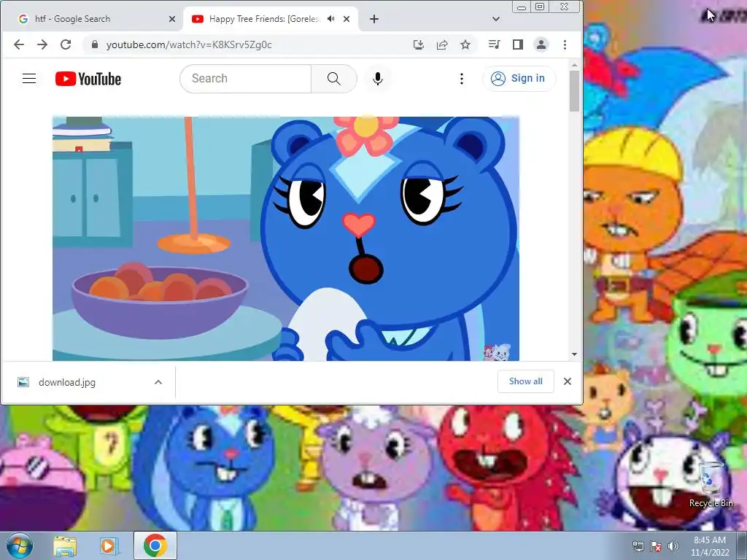Screen dimensions: 747x560
Task: Bookmark this tab with the star icon
Action: (465, 44)
